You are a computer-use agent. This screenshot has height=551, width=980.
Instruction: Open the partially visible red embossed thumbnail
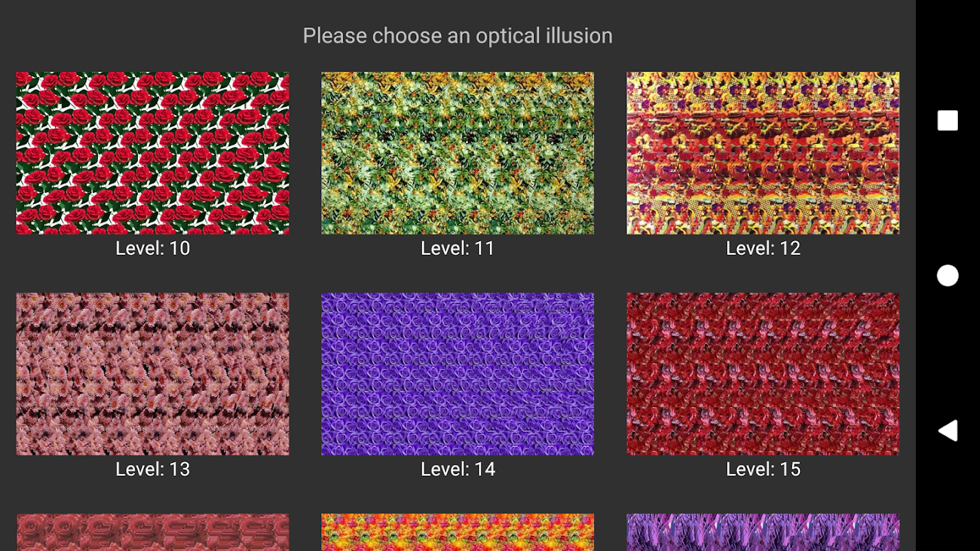pos(152,532)
